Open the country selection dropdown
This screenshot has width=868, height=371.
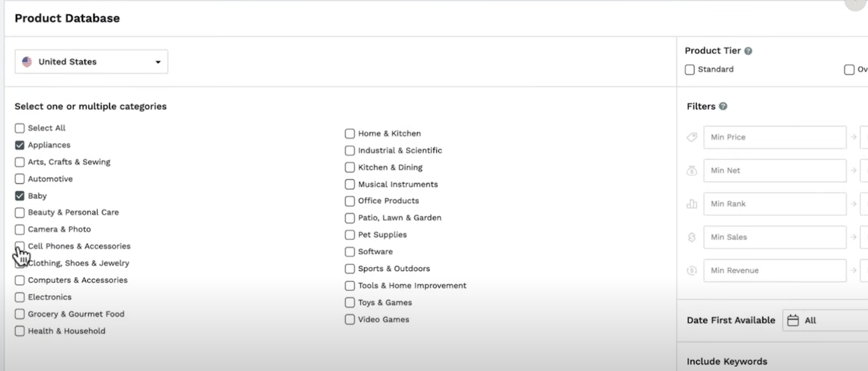tap(91, 61)
